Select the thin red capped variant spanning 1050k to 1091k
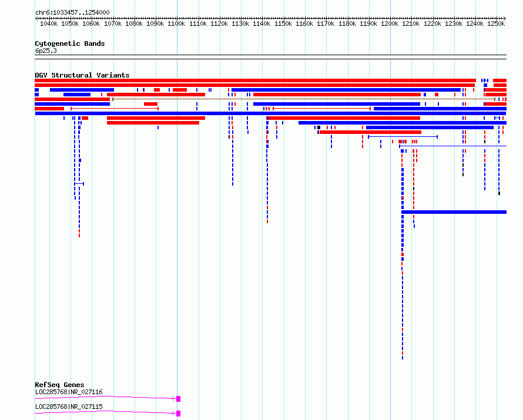The height and width of the screenshot is (420, 523). 115,109
